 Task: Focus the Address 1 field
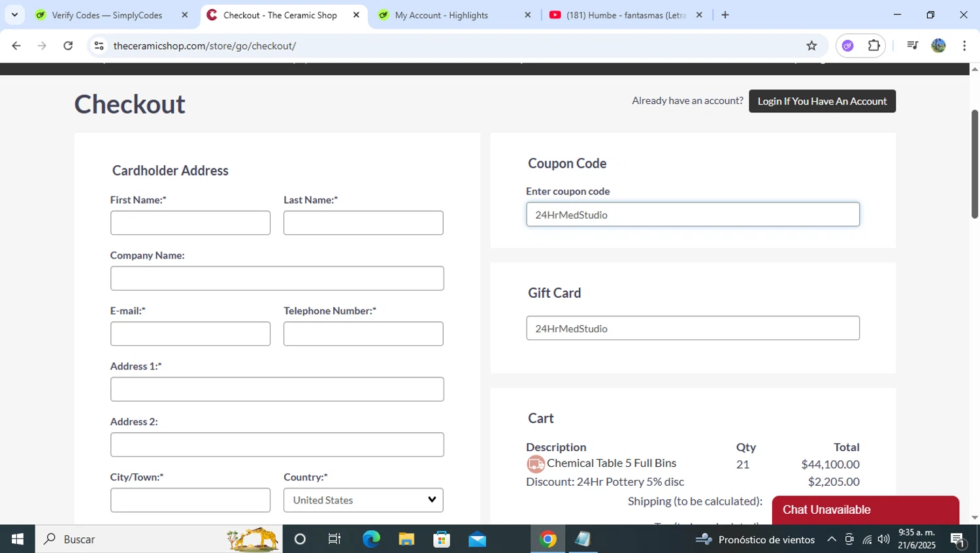pos(277,389)
